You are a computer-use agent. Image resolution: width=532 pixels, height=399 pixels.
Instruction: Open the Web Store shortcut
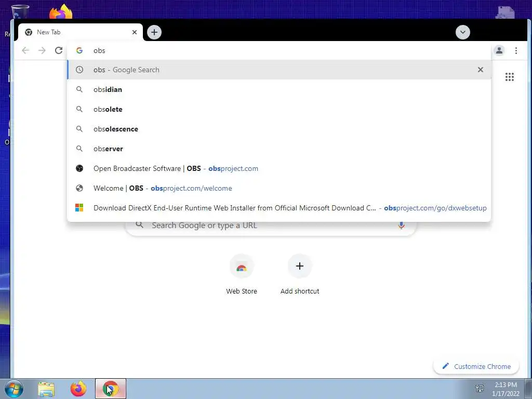click(x=242, y=274)
